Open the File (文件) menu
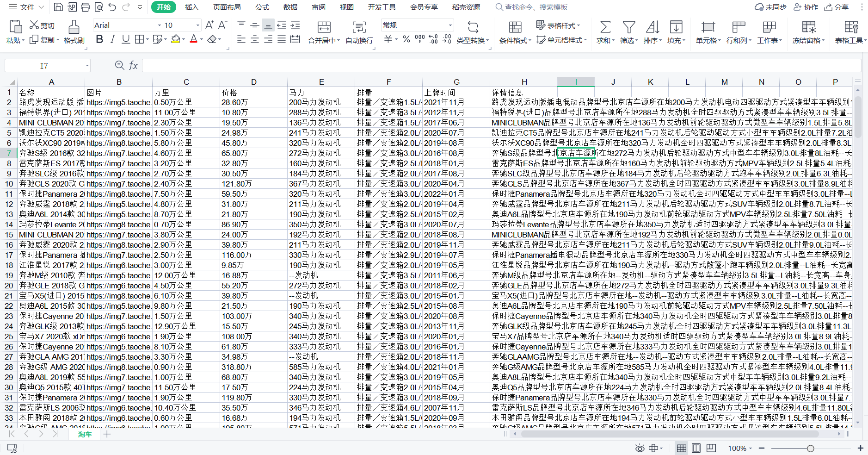The image size is (868, 455). [x=27, y=7]
